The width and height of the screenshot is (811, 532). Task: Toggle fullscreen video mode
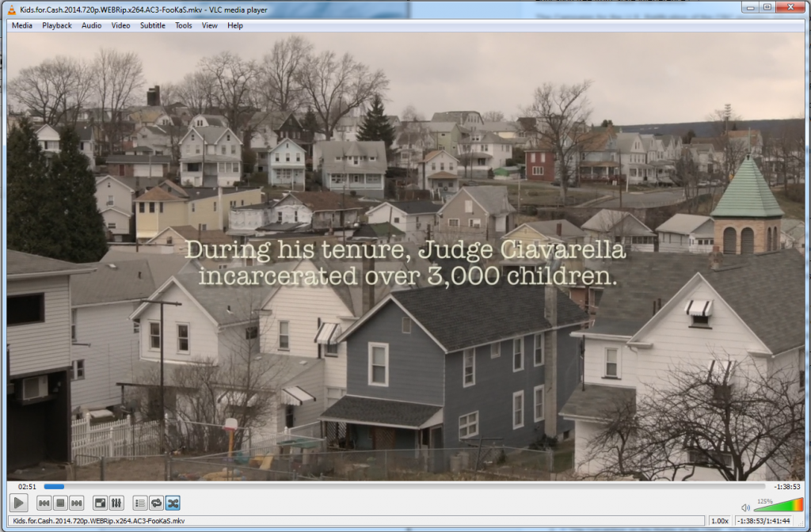[100, 503]
